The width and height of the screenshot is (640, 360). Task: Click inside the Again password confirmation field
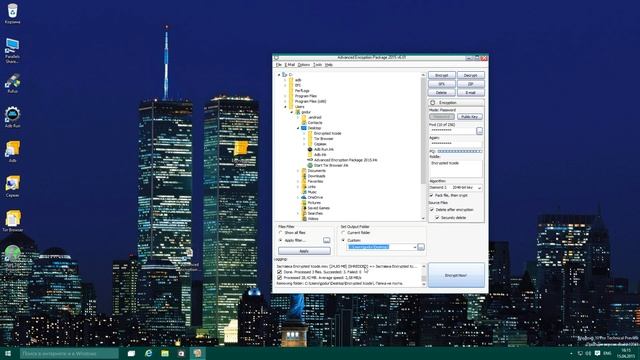[456, 144]
